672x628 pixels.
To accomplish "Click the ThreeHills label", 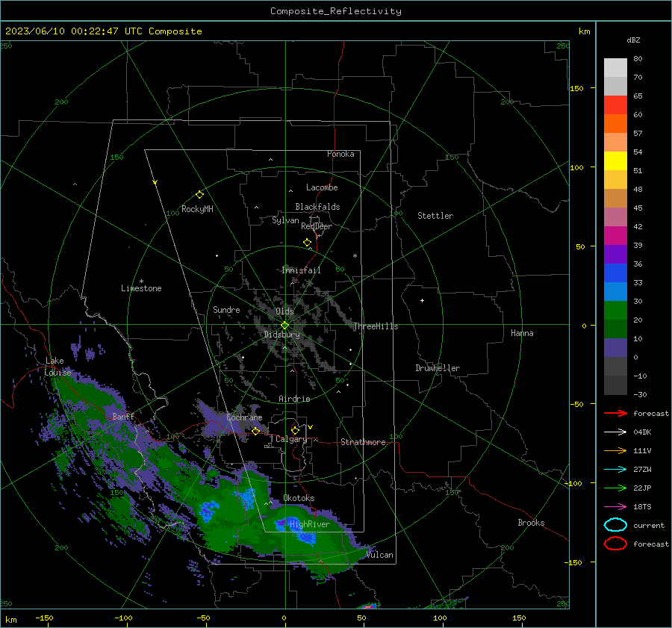I will coord(376,326).
